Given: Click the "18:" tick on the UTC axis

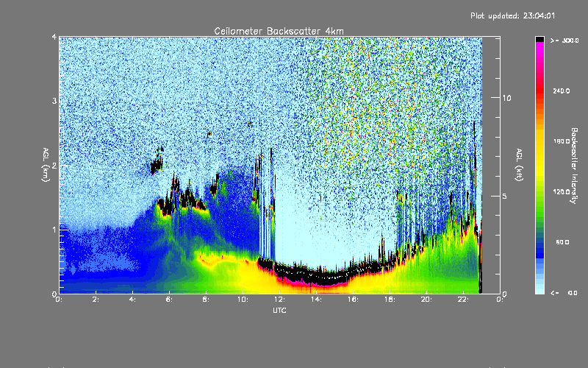Looking at the screenshot, I should tap(390, 300).
